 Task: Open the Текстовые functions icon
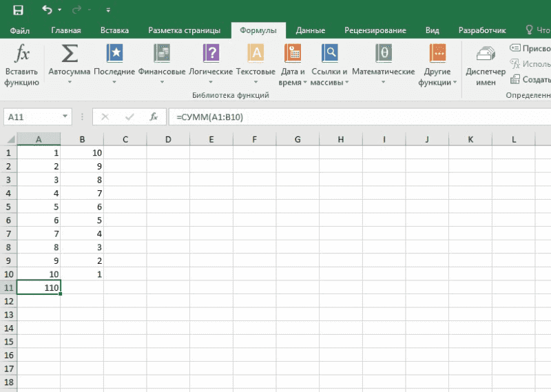pyautogui.click(x=256, y=54)
